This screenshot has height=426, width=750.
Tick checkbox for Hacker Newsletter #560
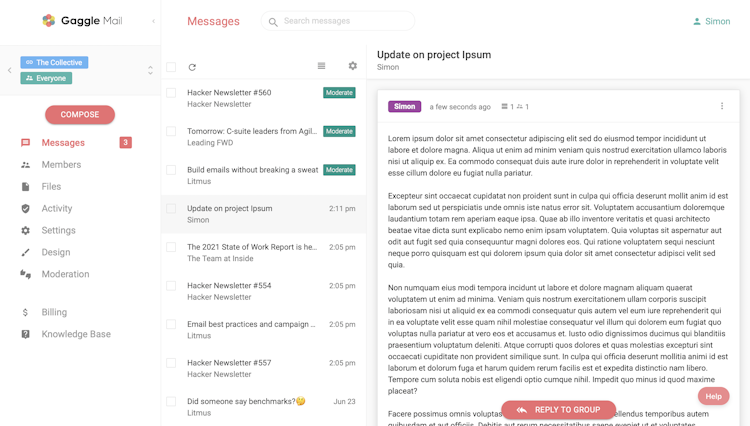coord(171,93)
